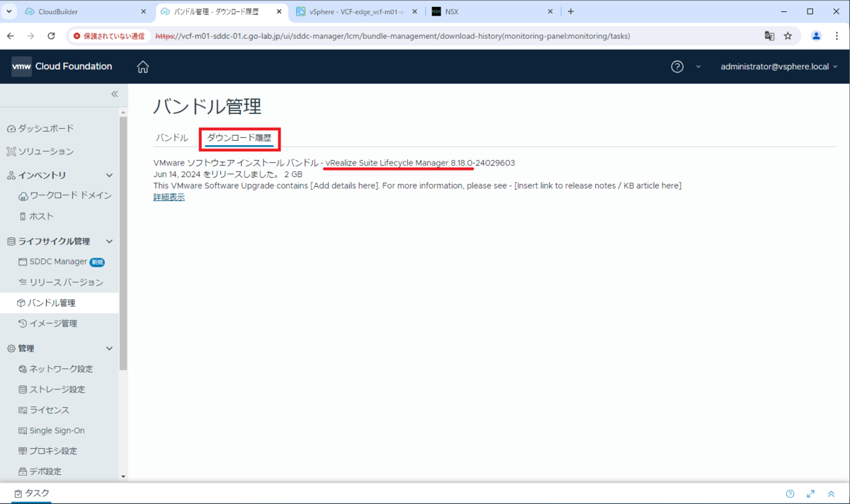
Task: Open administrator@vsphere.local user menu
Action: pos(778,67)
